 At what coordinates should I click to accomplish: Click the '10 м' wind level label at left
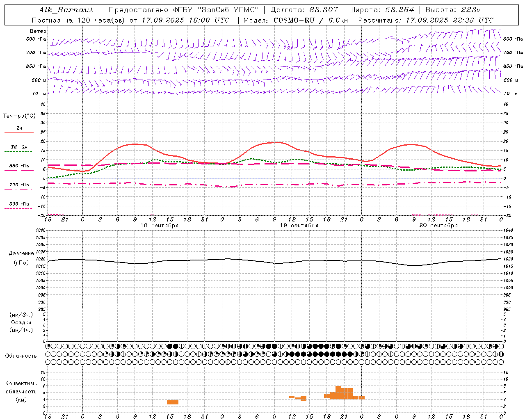(x=39, y=94)
